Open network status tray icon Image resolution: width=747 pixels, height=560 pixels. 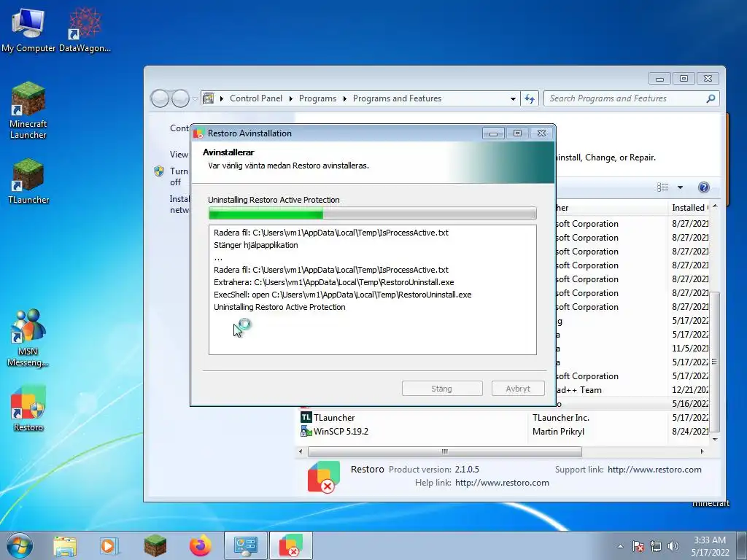point(656,546)
